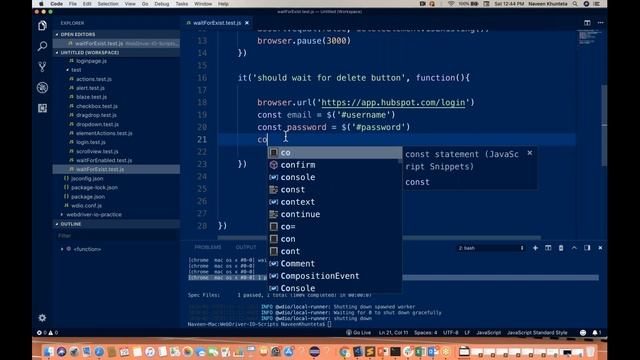Open the Debug menu
Screen dimensions: 640x360
pyautogui.click(x=161, y=4)
